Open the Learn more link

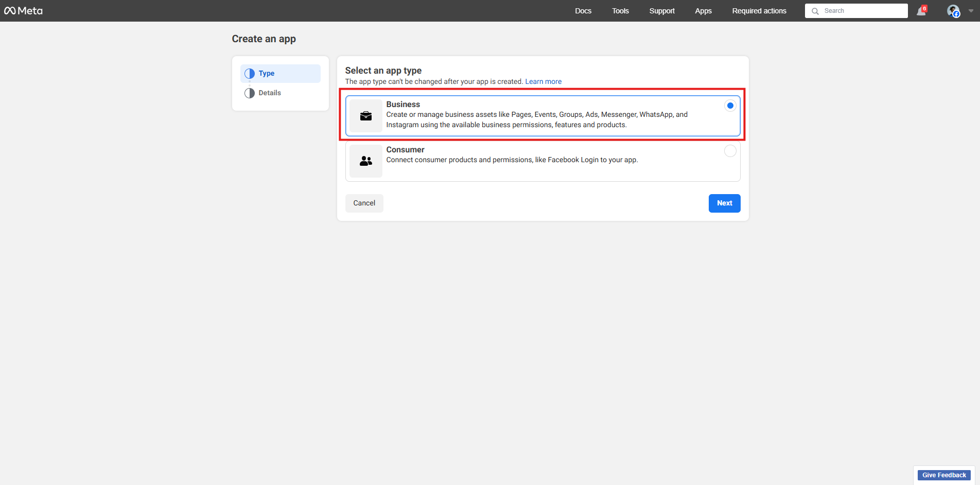click(543, 81)
